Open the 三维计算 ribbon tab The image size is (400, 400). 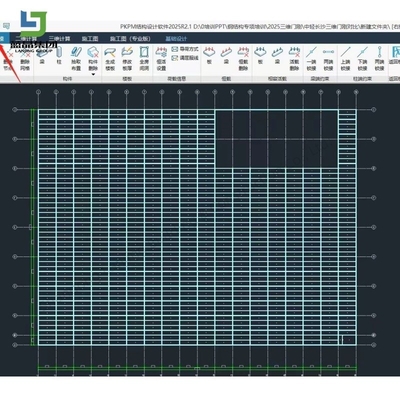(59, 39)
